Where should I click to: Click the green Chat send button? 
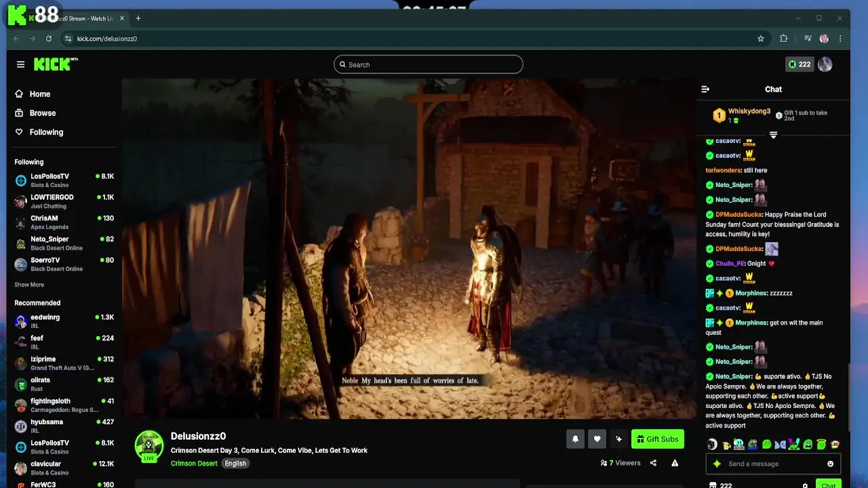click(828, 484)
